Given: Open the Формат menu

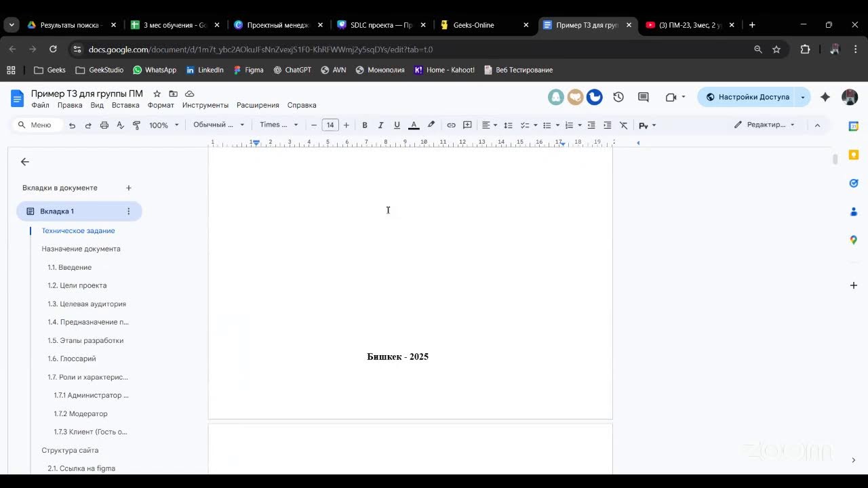Looking at the screenshot, I should tap(161, 105).
